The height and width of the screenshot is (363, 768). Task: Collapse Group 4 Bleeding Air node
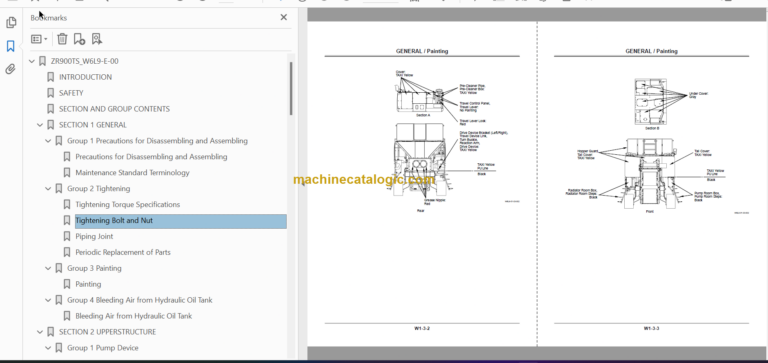click(48, 300)
